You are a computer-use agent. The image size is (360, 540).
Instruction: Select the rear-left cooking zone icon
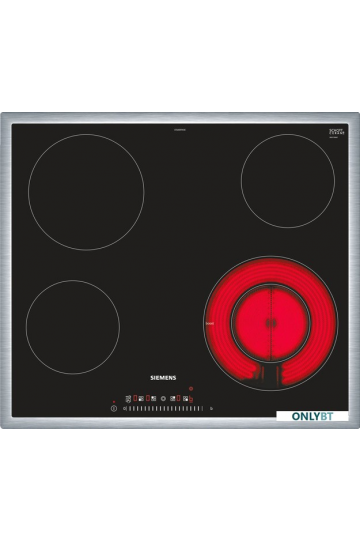(153, 398)
